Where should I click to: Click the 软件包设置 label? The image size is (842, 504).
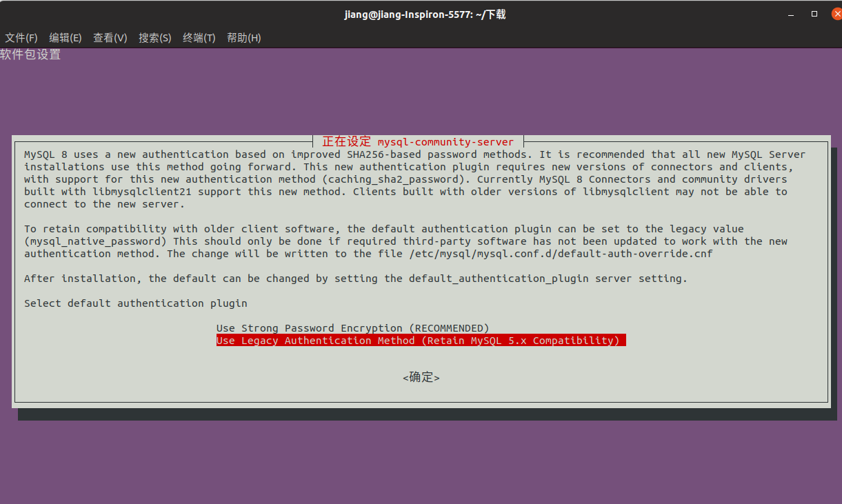pyautogui.click(x=30, y=54)
